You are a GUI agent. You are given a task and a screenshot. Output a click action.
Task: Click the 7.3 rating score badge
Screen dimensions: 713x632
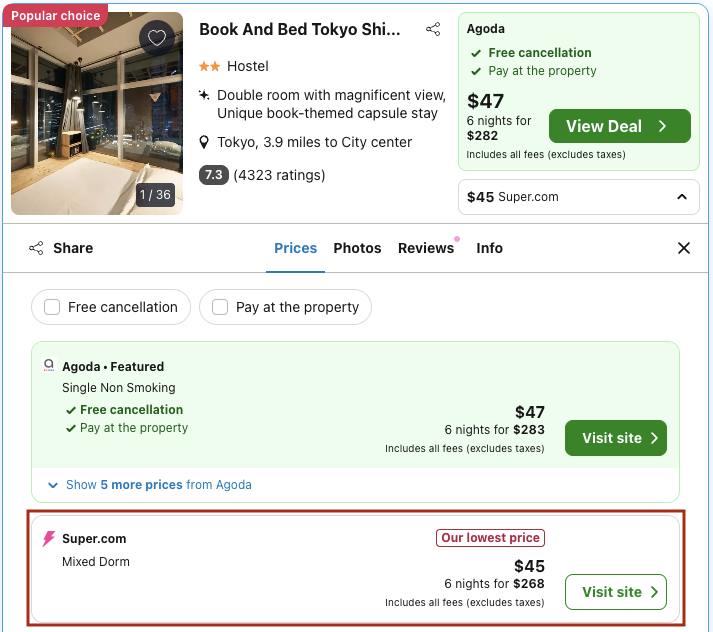pos(213,175)
